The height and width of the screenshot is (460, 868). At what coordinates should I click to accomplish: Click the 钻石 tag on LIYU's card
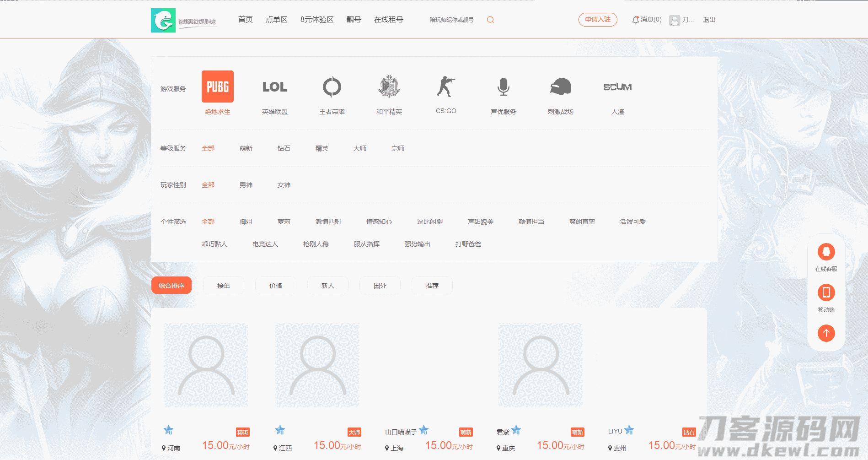[x=689, y=432]
